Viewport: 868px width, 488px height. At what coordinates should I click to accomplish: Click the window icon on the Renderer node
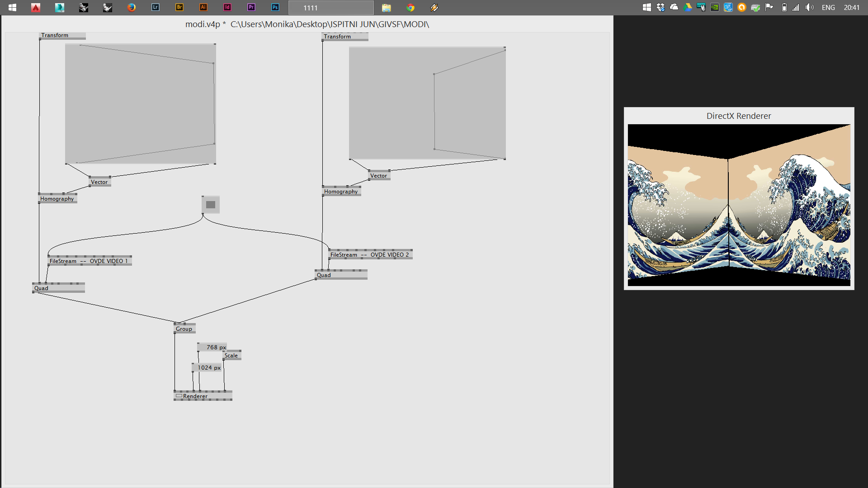[179, 396]
